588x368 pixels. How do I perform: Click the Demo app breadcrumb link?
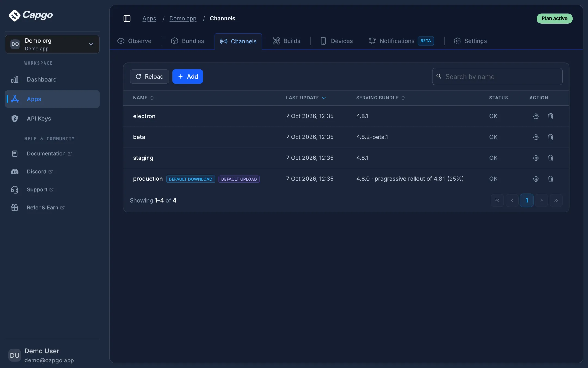183,19
